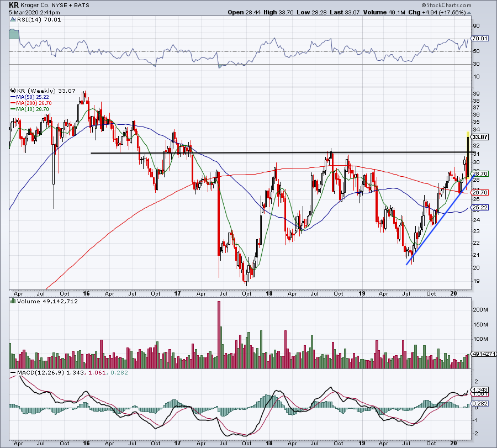Click the 'Volume 49,142,712' legend text
The image size is (497, 448).
click(x=47, y=301)
